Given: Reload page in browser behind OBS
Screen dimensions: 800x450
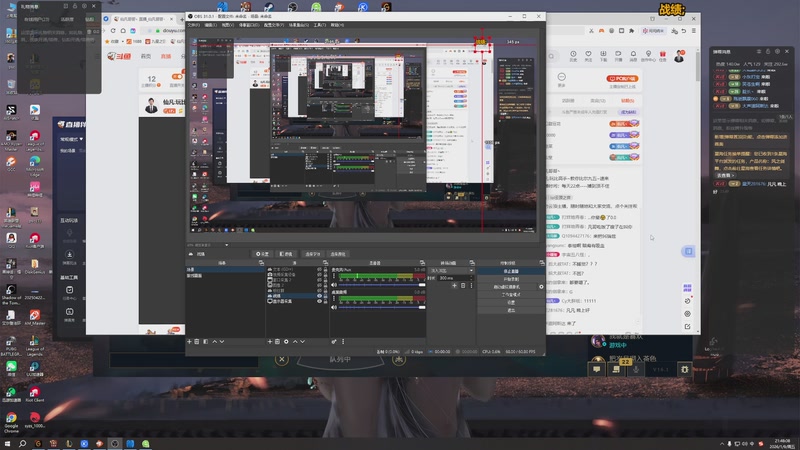Looking at the screenshot, I should coord(113,31).
